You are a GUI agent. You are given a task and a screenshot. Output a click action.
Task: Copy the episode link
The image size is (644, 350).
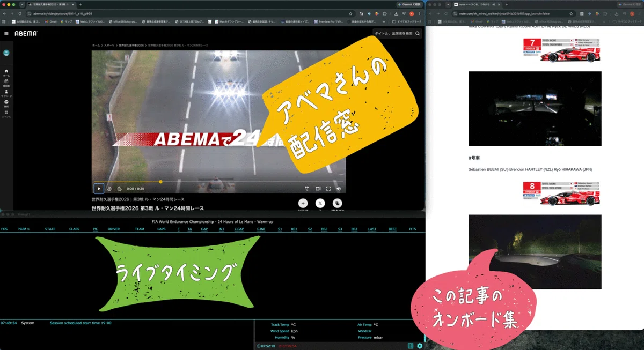point(337,203)
